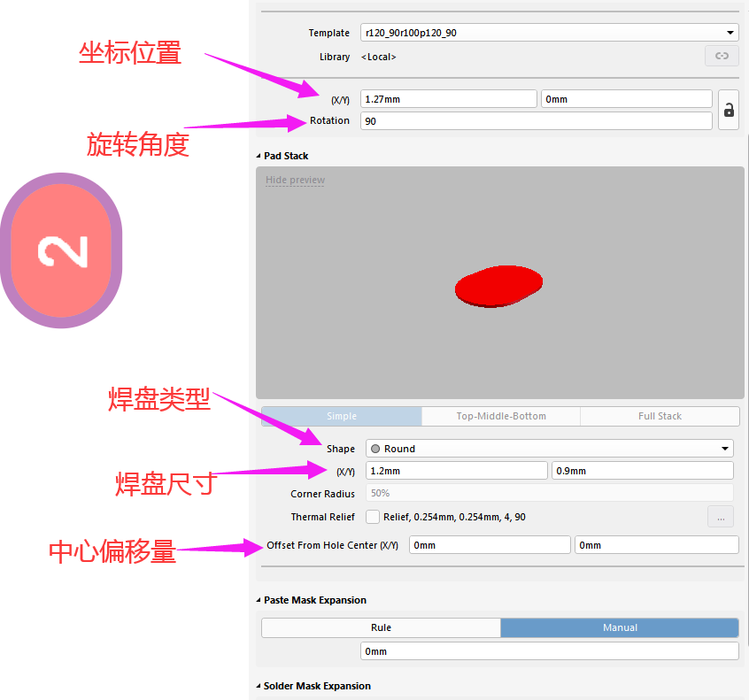Click the red pad 3D preview

498,286
